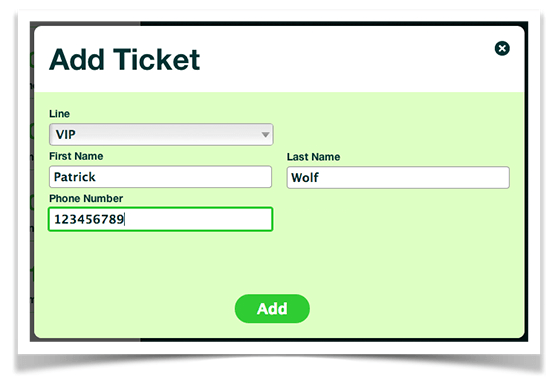Click the "Phone Number" field label
The height and width of the screenshot is (383, 557).
pos(86,198)
